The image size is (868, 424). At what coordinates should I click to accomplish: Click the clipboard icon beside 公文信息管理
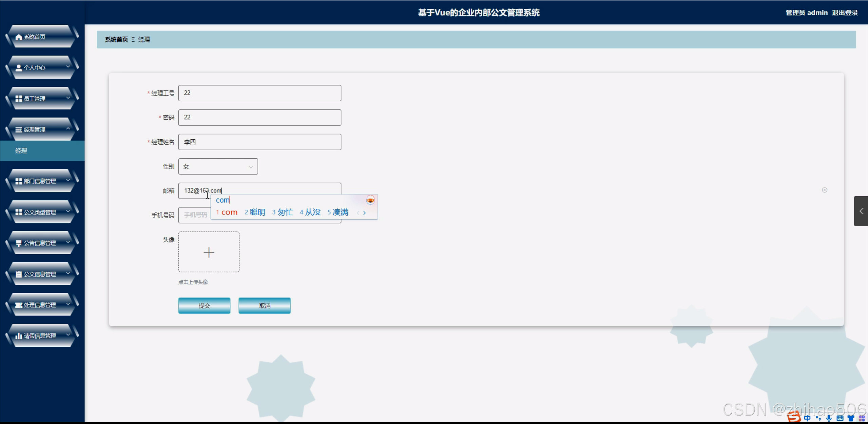(x=19, y=274)
